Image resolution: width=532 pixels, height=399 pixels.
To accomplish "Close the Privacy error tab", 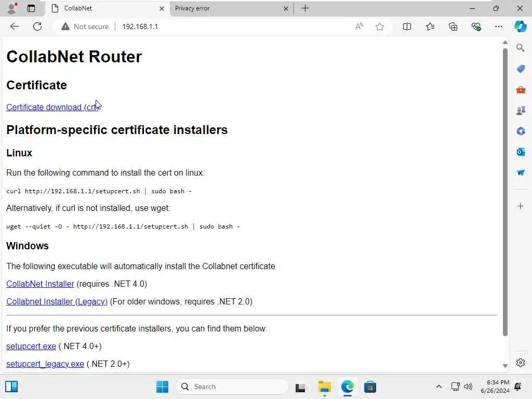I will (x=286, y=8).
